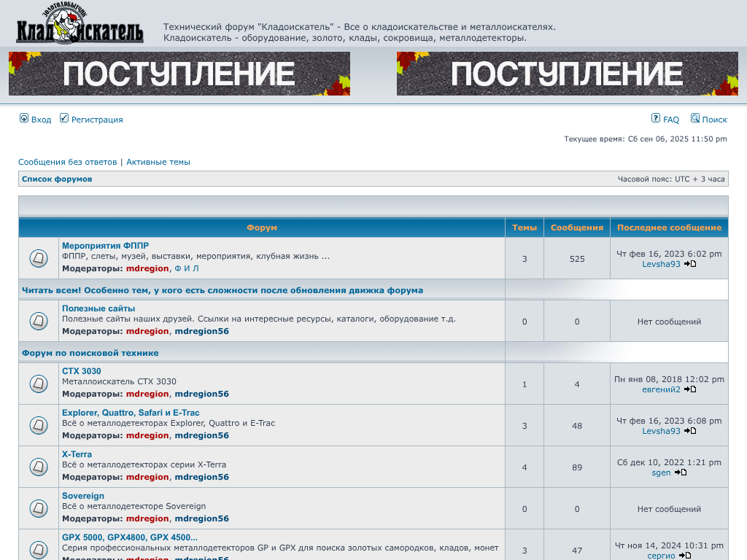
Task: Open the right ПОСТУПЛЕНИЕ banner
Action: tap(567, 74)
